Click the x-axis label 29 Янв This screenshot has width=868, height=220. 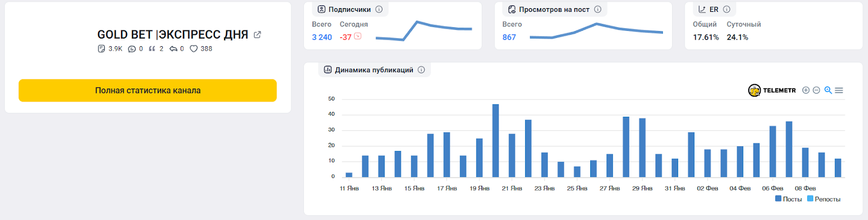[x=642, y=188]
